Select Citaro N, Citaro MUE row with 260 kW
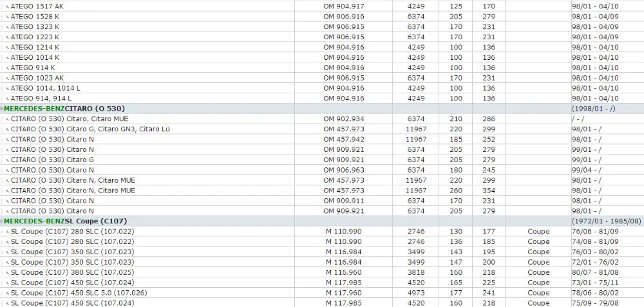The image size is (644, 307). pos(322,191)
